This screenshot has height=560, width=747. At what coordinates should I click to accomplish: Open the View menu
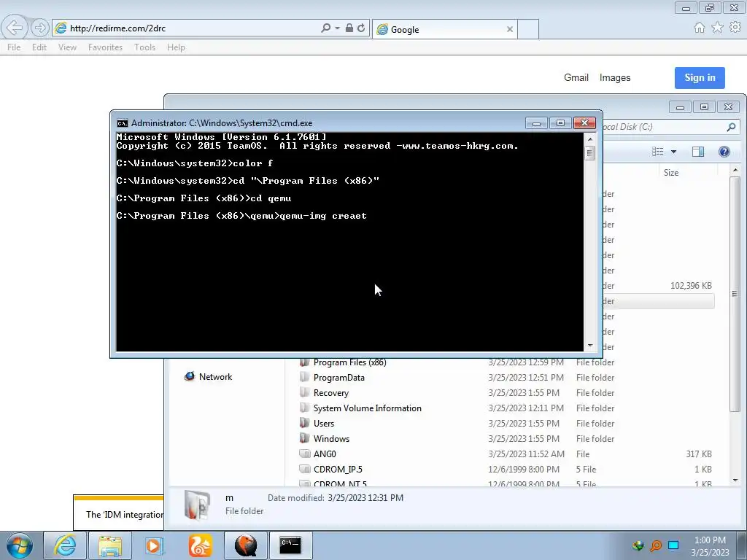pyautogui.click(x=67, y=47)
